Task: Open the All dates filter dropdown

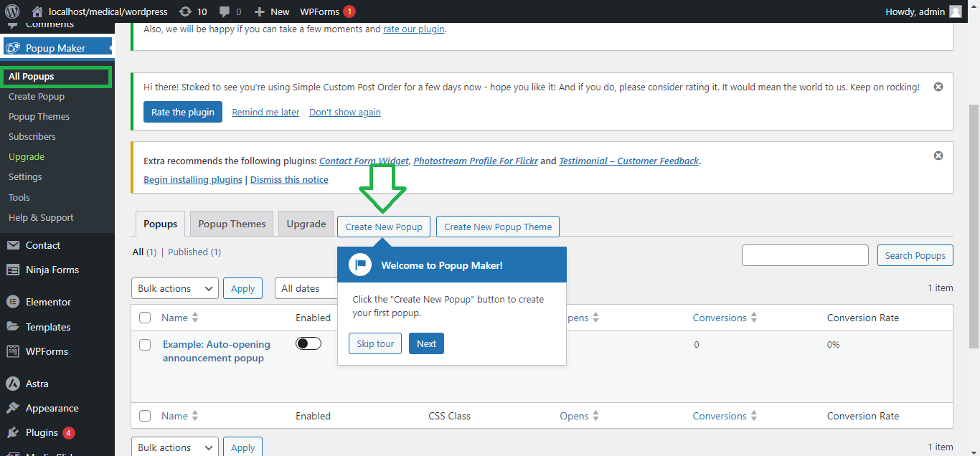Action: click(x=306, y=288)
